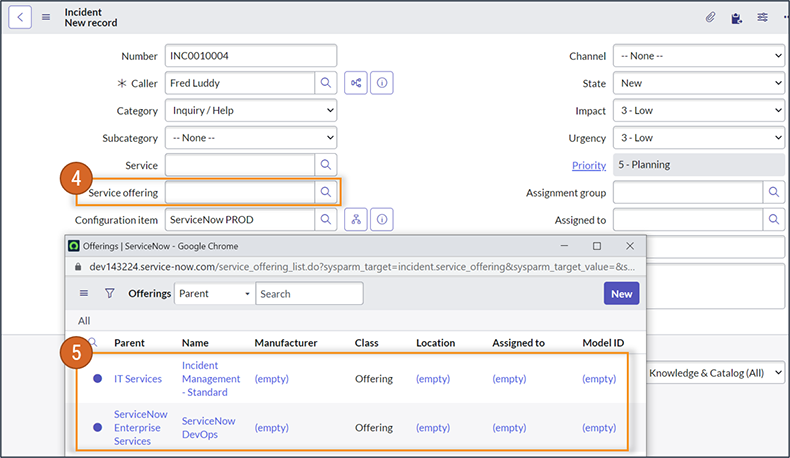Screen dimensions: 790x458
Task: Click the Caller field with Fred Luddy
Action: point(240,83)
